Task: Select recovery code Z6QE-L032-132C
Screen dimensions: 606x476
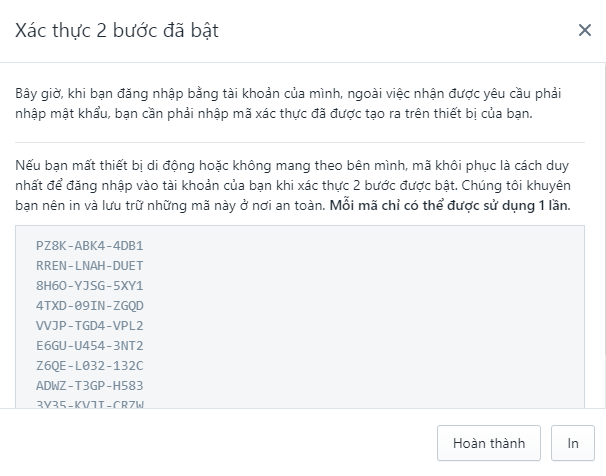Action: pyautogui.click(x=90, y=366)
